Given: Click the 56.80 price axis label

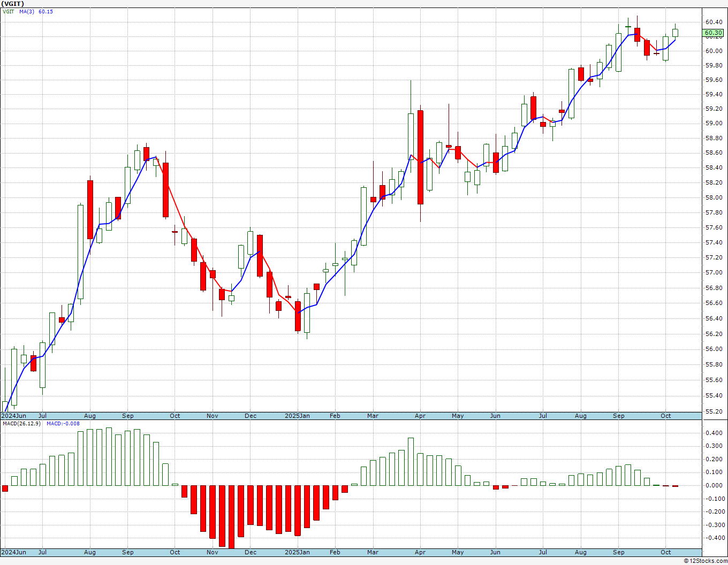Looking at the screenshot, I should pyautogui.click(x=714, y=288).
